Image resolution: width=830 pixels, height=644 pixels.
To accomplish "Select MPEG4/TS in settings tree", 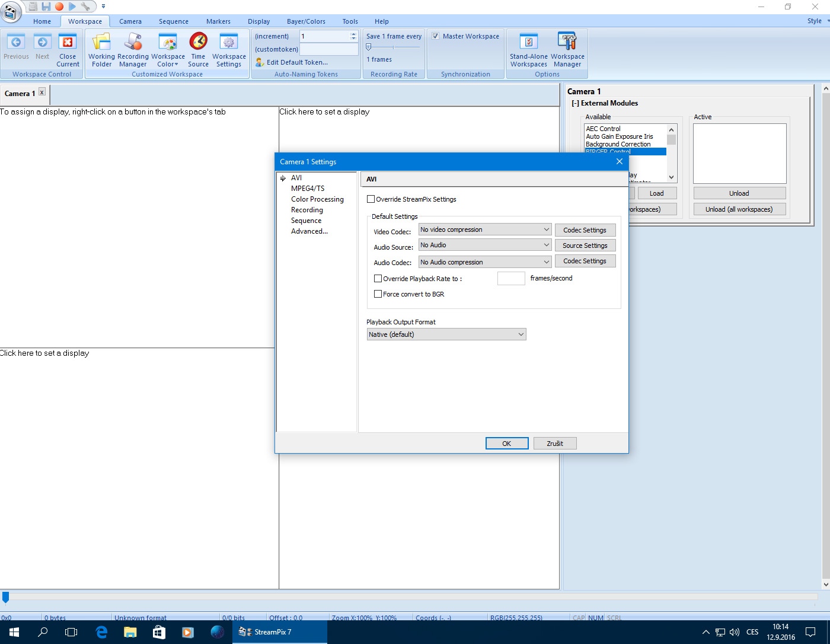I will pyautogui.click(x=308, y=189).
